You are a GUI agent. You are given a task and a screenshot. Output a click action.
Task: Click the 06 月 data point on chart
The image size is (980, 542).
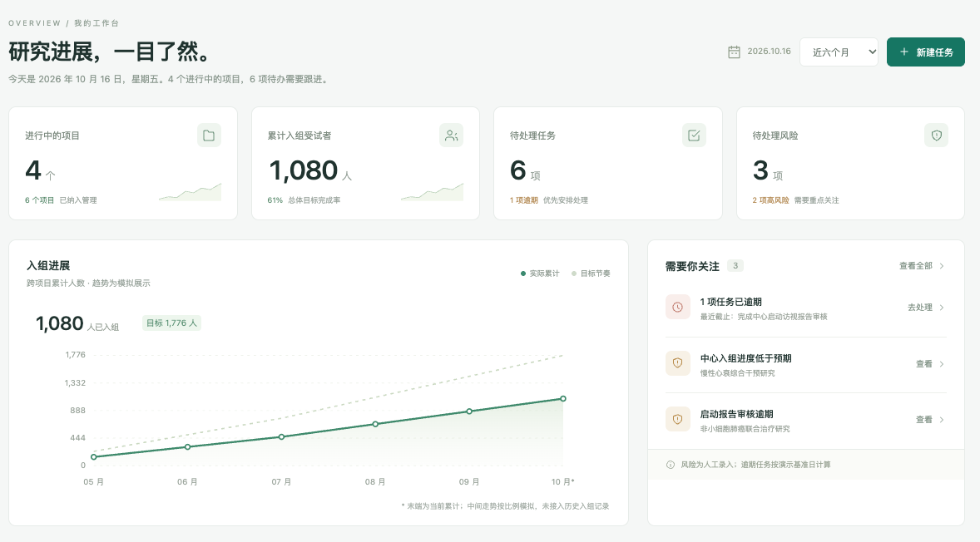tap(187, 447)
